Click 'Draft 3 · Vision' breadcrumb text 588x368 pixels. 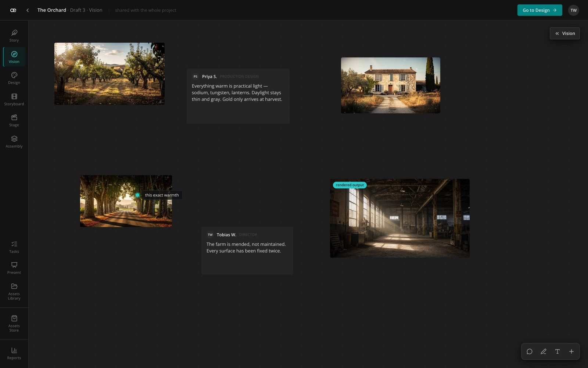click(x=86, y=10)
